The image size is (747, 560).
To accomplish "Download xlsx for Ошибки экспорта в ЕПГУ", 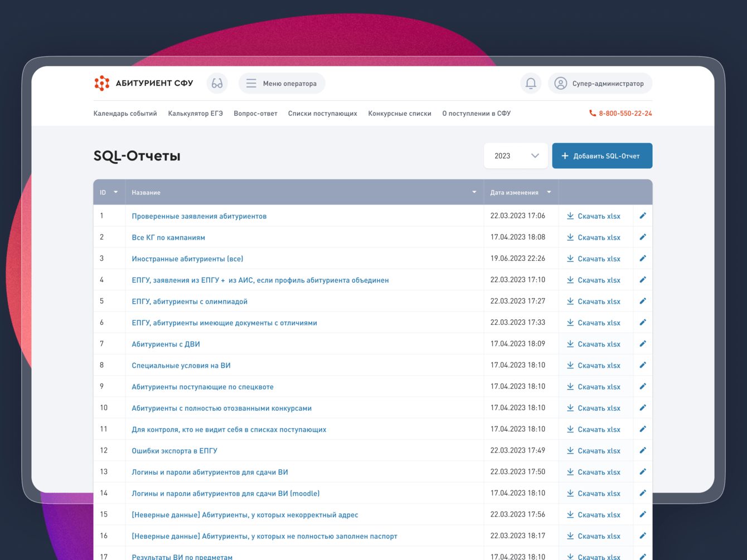I will tap(594, 451).
